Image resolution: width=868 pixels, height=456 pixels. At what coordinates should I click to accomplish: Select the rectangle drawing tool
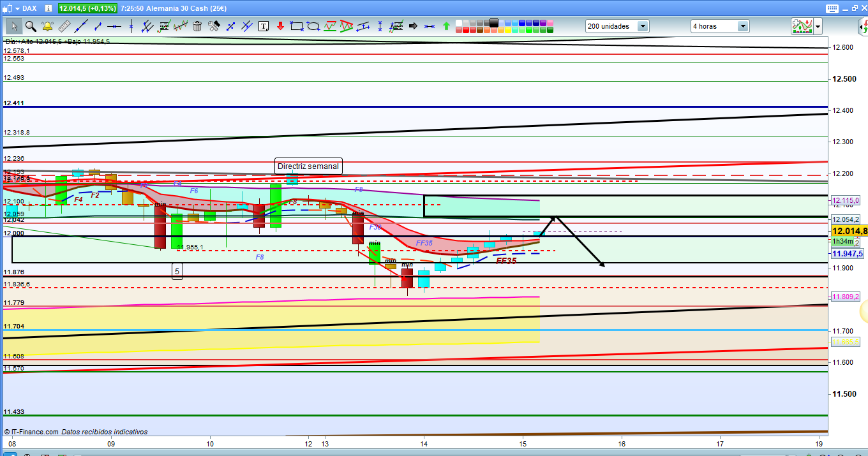296,26
